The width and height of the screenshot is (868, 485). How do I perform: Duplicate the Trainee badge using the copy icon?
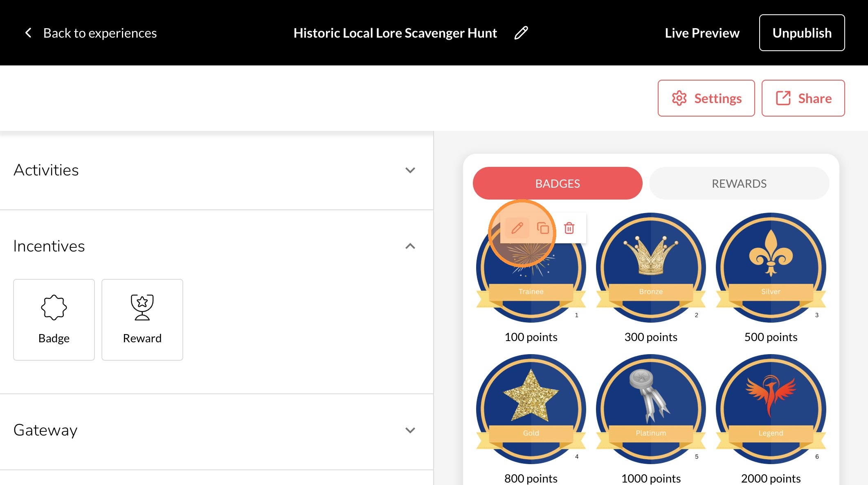(543, 228)
